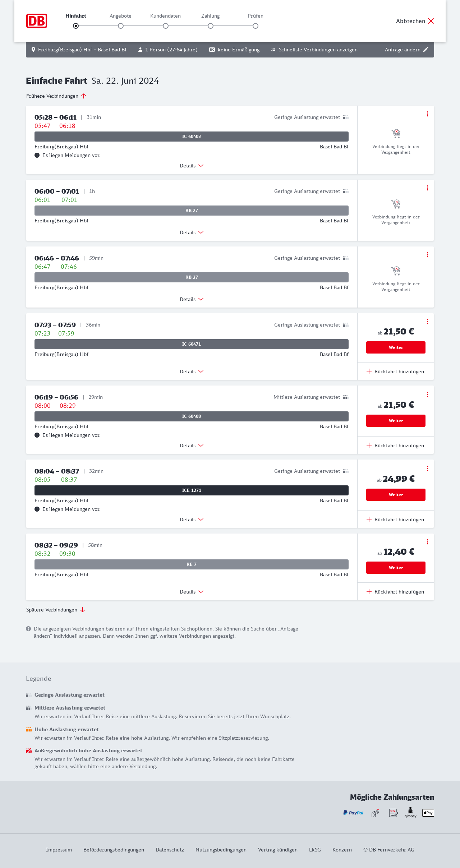Click the Apple Pay icon
Image resolution: width=460 pixels, height=868 pixels.
[428, 813]
